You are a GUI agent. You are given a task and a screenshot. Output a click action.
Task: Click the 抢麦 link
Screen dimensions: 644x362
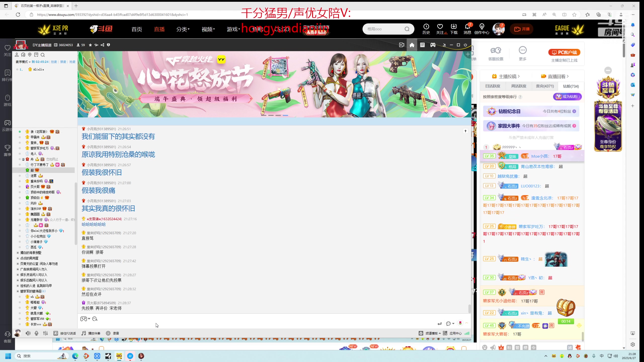click(x=72, y=62)
